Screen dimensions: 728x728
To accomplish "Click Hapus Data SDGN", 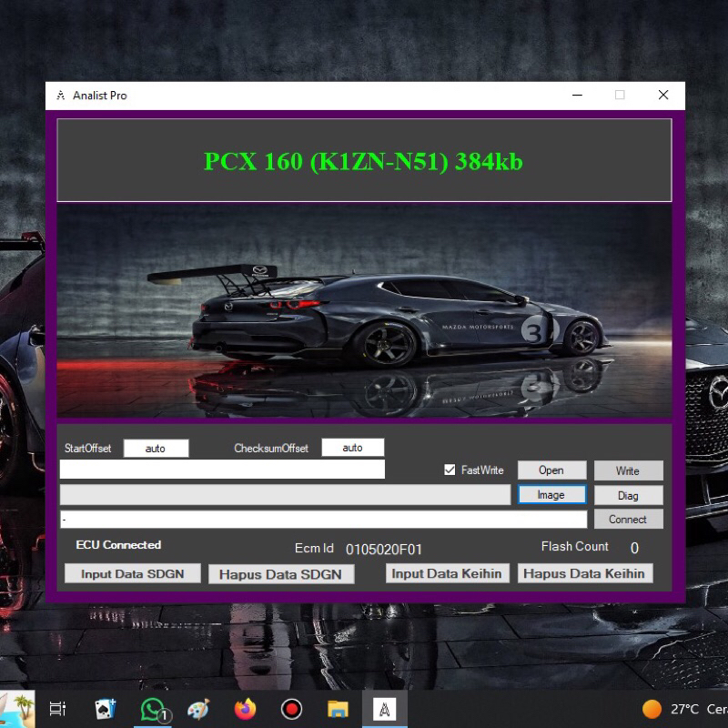I will point(281,574).
